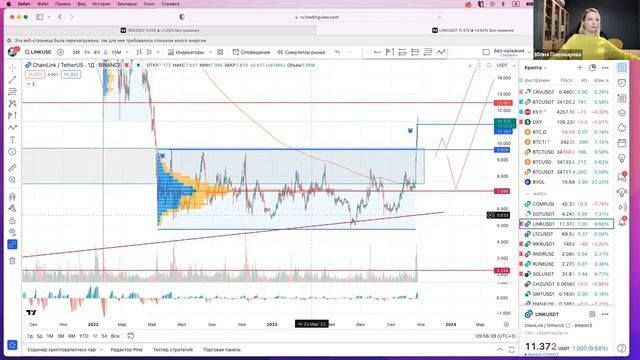Image resolution: width=640 pixels, height=360 pixels.
Task: Set chart range to YTD
Action: [84, 336]
